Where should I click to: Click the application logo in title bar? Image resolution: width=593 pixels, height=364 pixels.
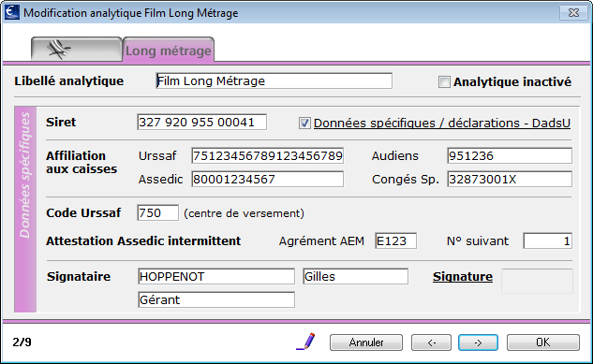point(12,12)
